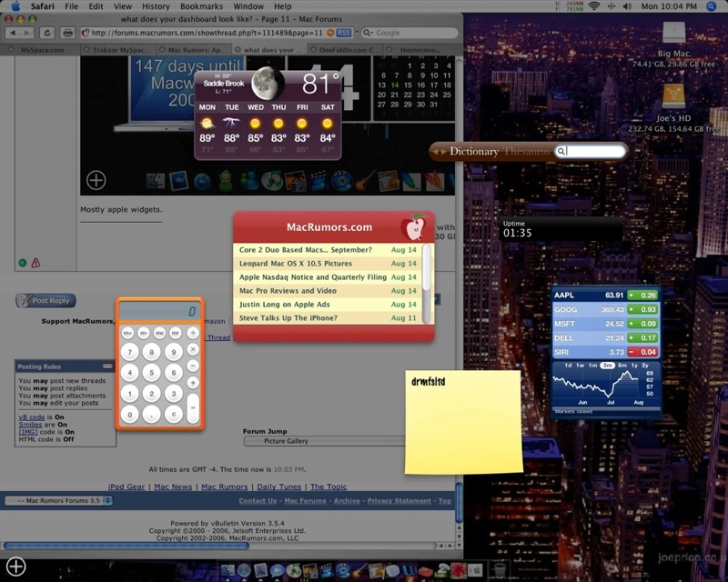Click the MacRumors widget apple logo

(x=414, y=227)
